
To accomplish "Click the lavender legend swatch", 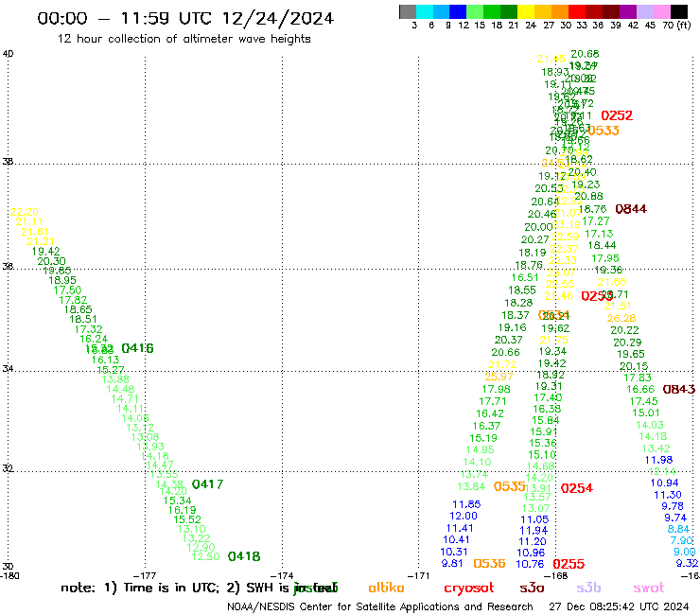I will tap(644, 11).
